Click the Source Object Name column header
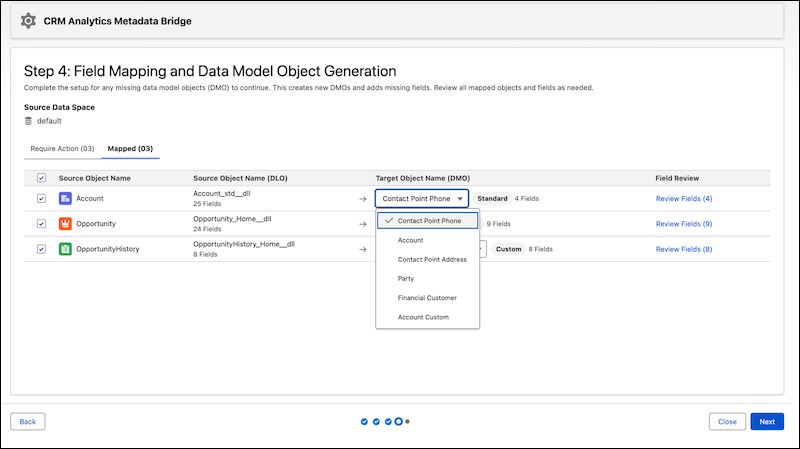800x449 pixels. (x=94, y=178)
